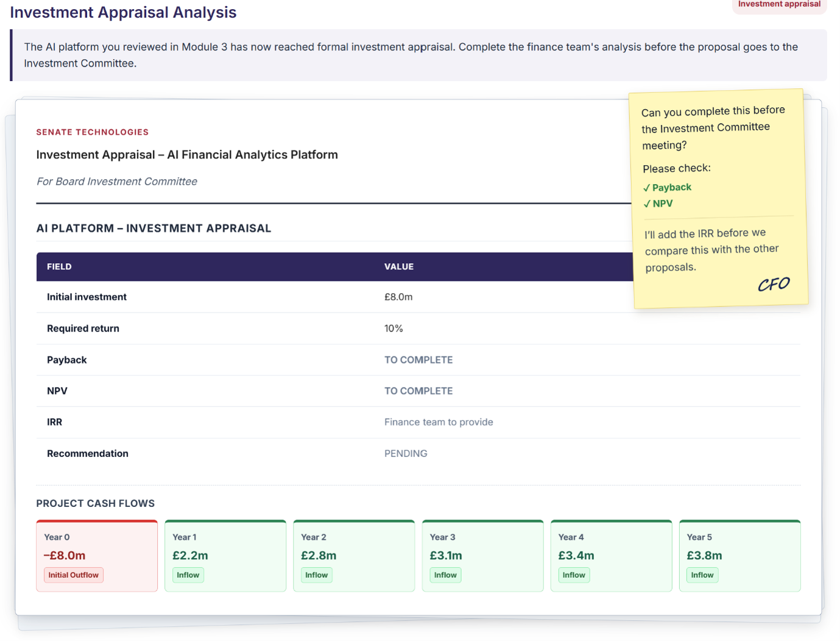Click the Investment appraisal tag badge
The image size is (840, 641).
click(779, 5)
